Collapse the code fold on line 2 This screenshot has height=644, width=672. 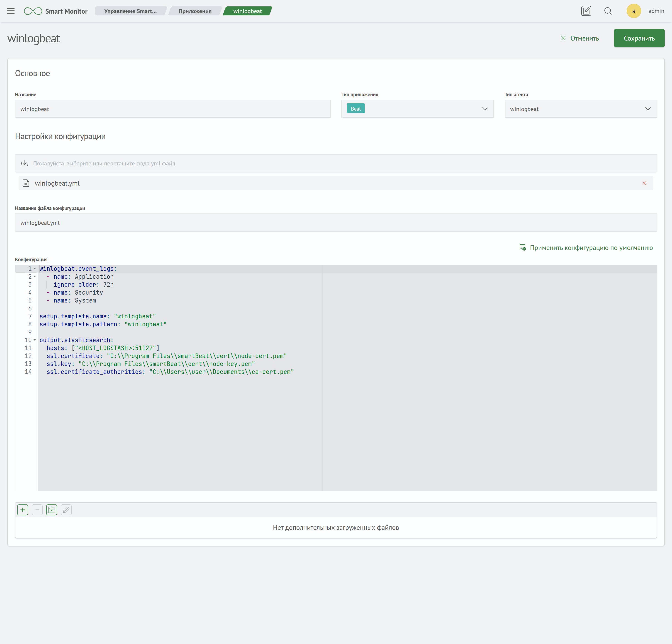coord(35,277)
